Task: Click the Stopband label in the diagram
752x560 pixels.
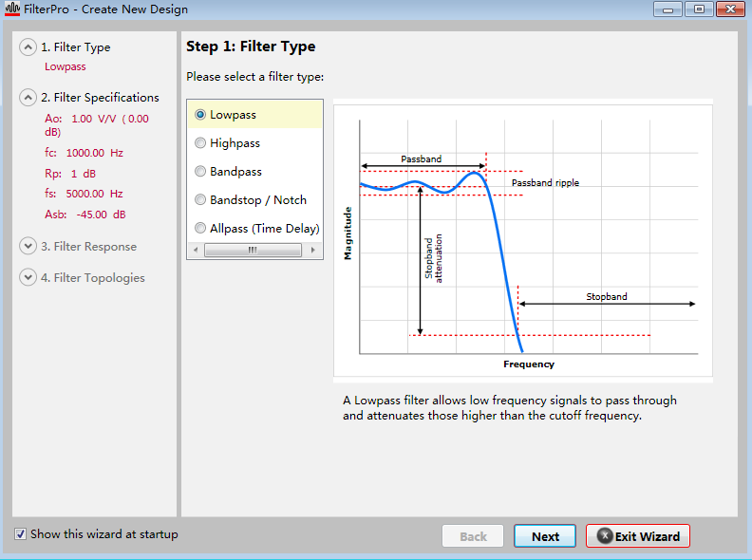Action: coord(606,296)
